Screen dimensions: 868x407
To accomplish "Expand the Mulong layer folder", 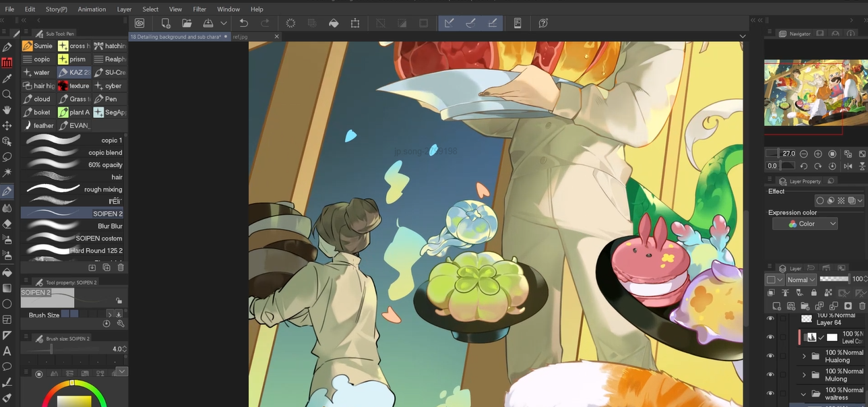I will click(804, 375).
